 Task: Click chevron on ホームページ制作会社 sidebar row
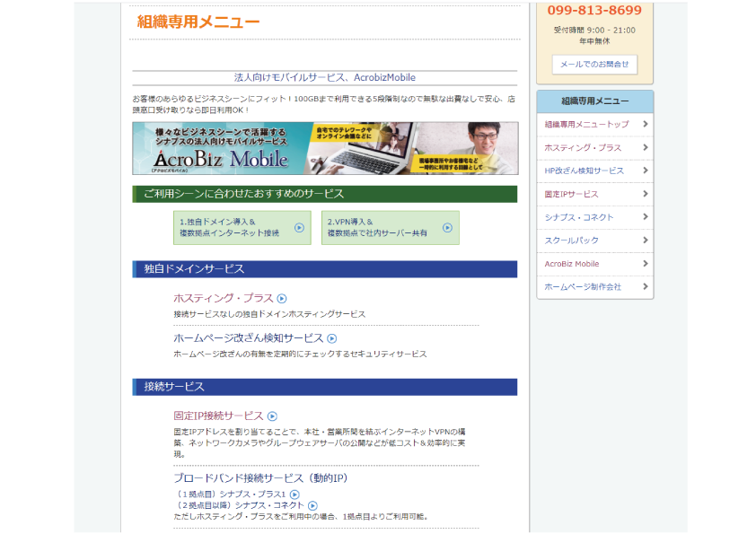coord(645,287)
